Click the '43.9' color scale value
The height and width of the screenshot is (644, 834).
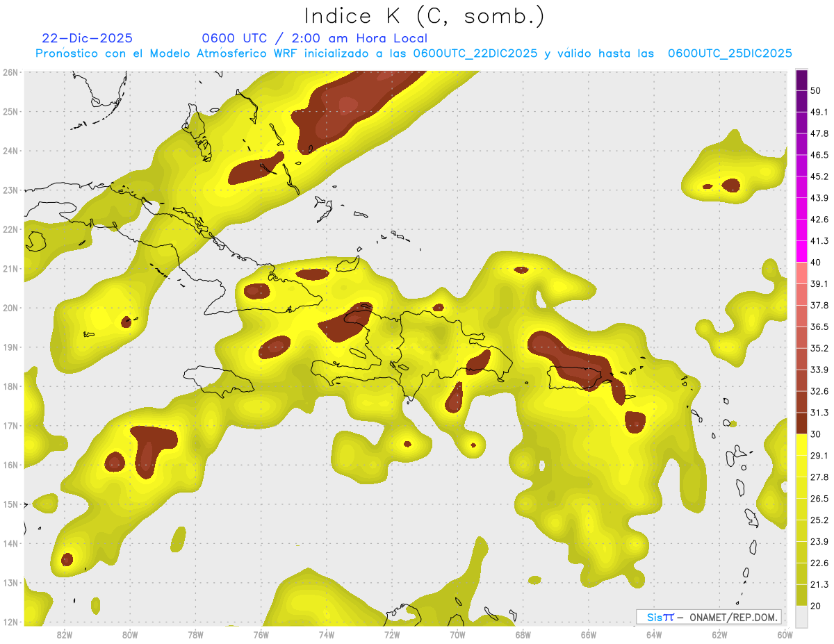click(x=819, y=198)
